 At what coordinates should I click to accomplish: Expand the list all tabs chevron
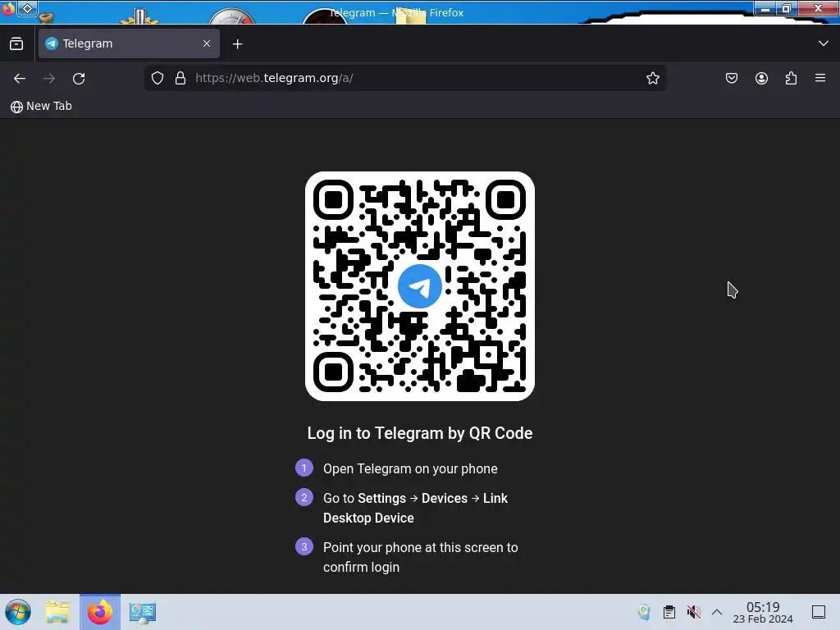pos(824,43)
